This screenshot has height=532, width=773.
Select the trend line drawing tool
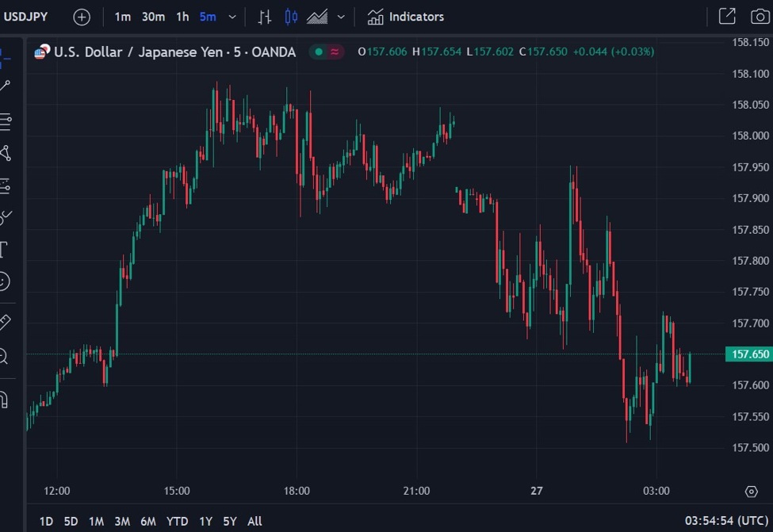(5, 86)
